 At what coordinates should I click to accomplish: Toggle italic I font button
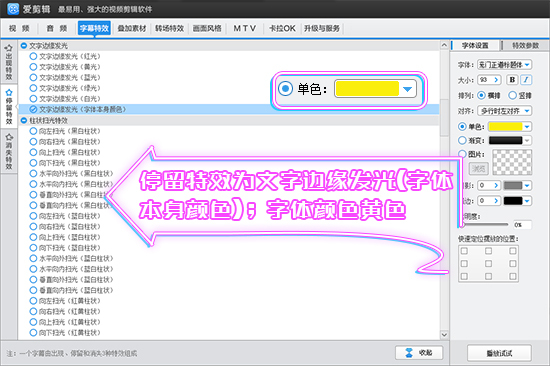(x=526, y=80)
